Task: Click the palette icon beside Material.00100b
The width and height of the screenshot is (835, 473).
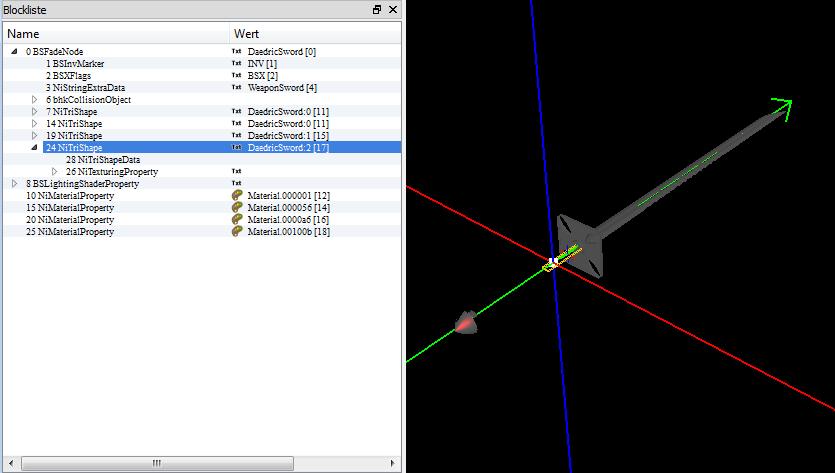Action: click(x=237, y=232)
